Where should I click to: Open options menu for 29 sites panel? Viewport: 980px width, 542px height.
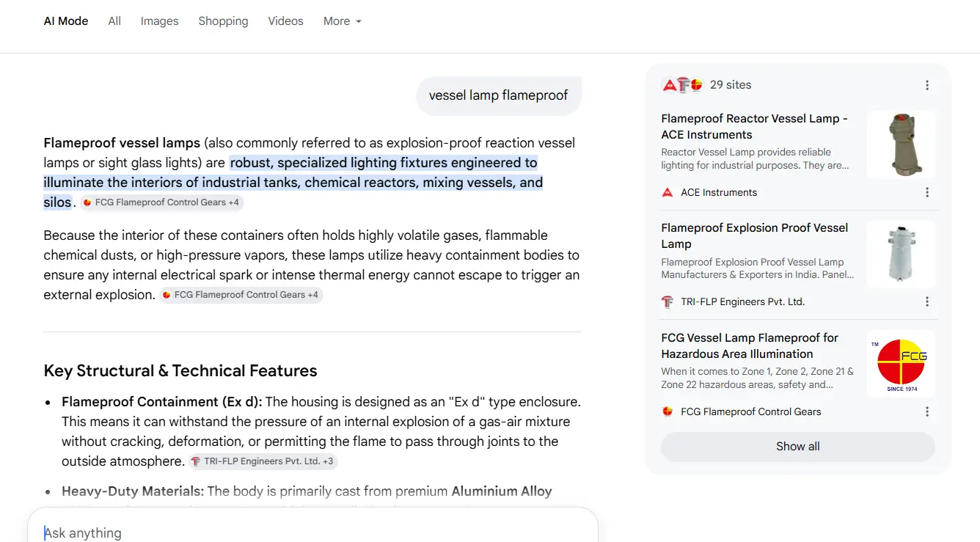[927, 85]
